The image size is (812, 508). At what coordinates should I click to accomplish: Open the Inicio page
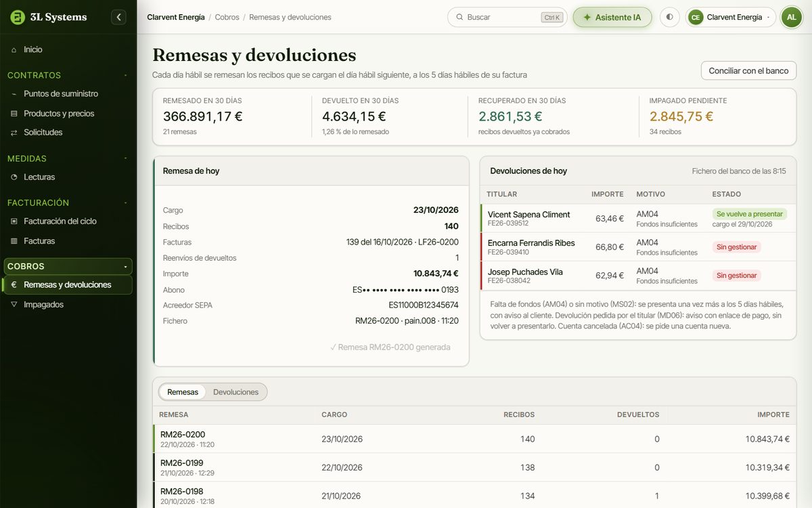(x=68, y=49)
